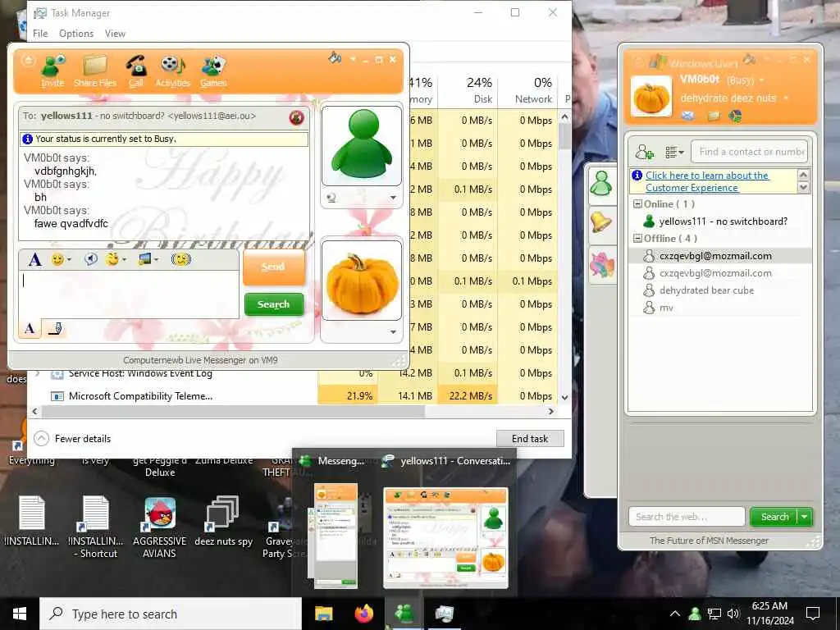Click pumpkin display picture in Messenger header
The width and height of the screenshot is (840, 630).
[651, 97]
